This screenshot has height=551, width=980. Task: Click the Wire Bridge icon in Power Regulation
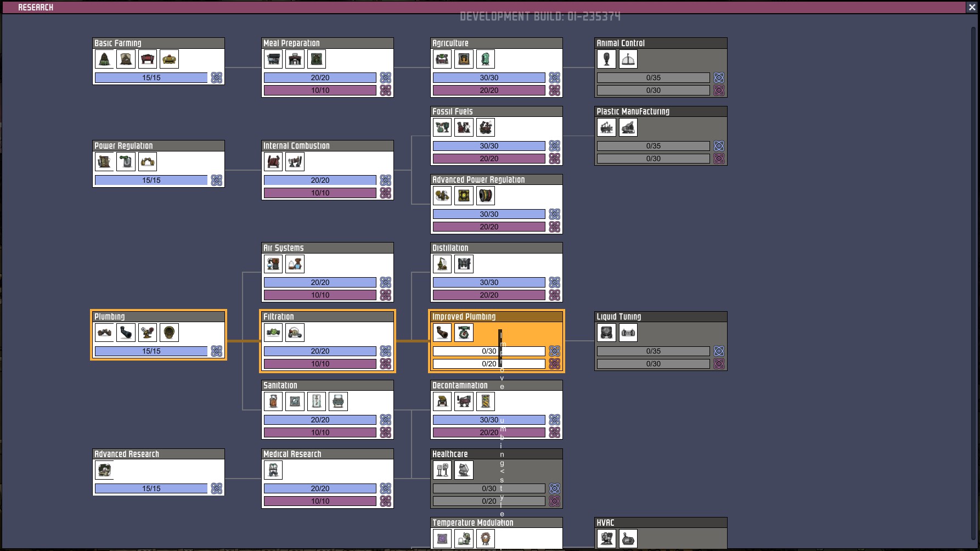coord(147,162)
